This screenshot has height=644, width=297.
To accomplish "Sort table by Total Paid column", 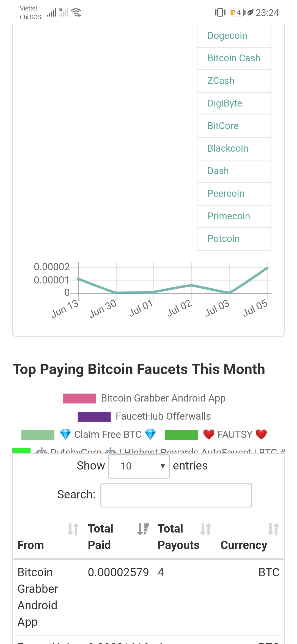I will point(101,537).
